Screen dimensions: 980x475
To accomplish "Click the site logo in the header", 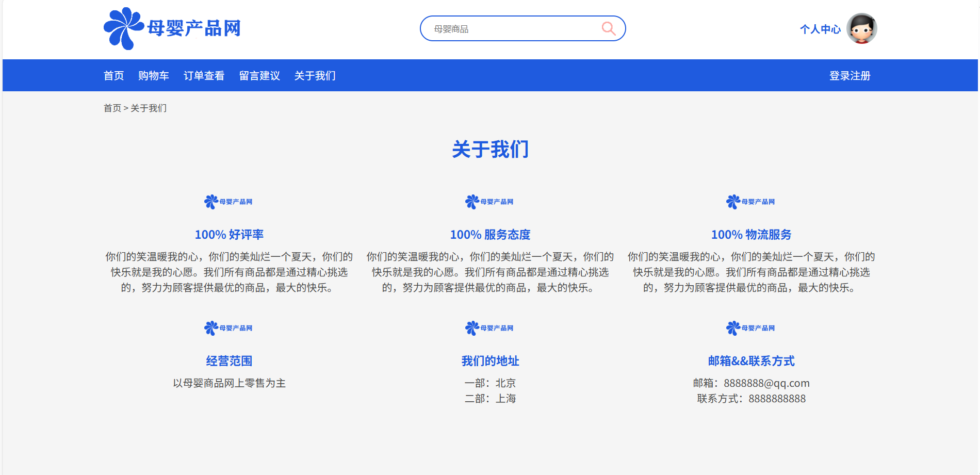I will click(172, 28).
